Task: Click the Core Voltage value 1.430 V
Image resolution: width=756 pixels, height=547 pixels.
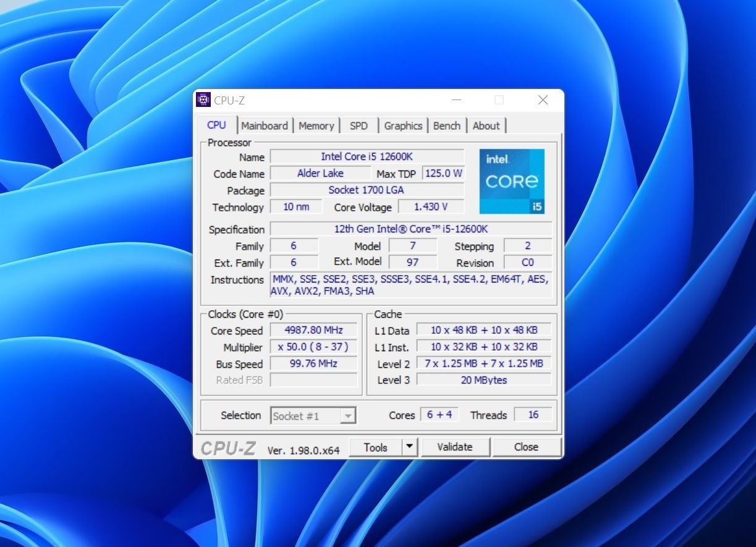Action: coord(431,206)
